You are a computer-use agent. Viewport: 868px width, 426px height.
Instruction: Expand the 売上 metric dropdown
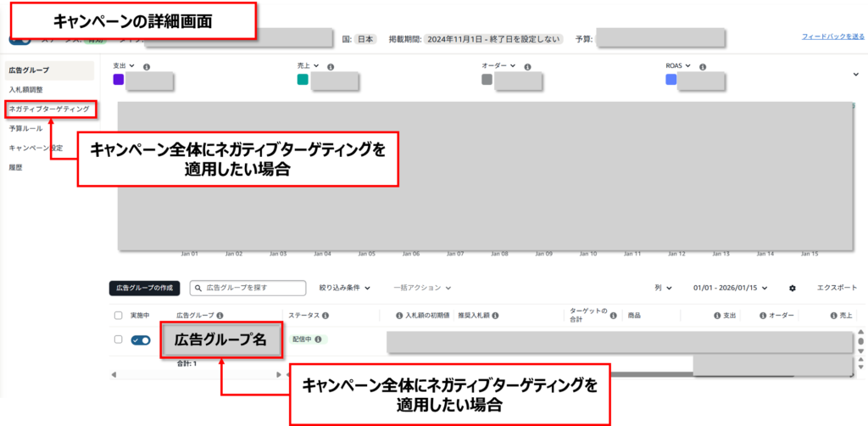coord(316,65)
